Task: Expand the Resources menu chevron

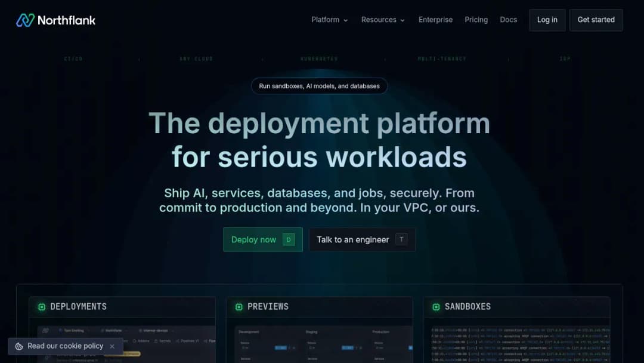Action: click(402, 20)
